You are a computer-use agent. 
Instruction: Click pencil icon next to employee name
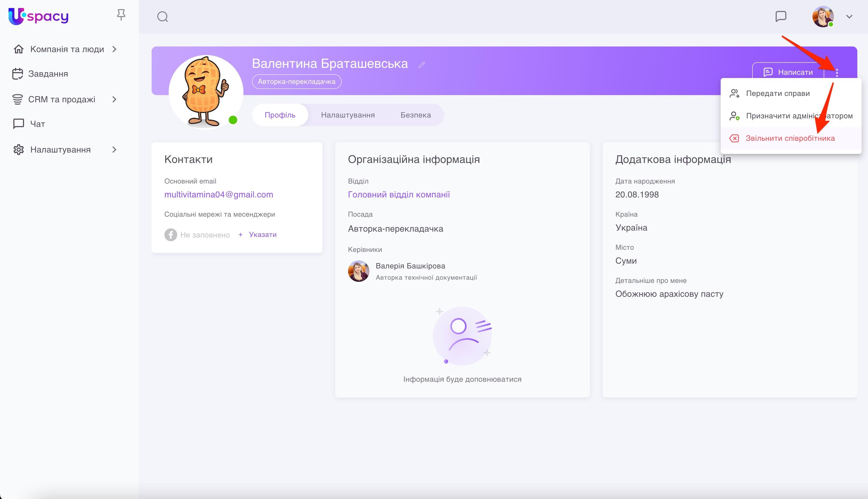coord(421,64)
